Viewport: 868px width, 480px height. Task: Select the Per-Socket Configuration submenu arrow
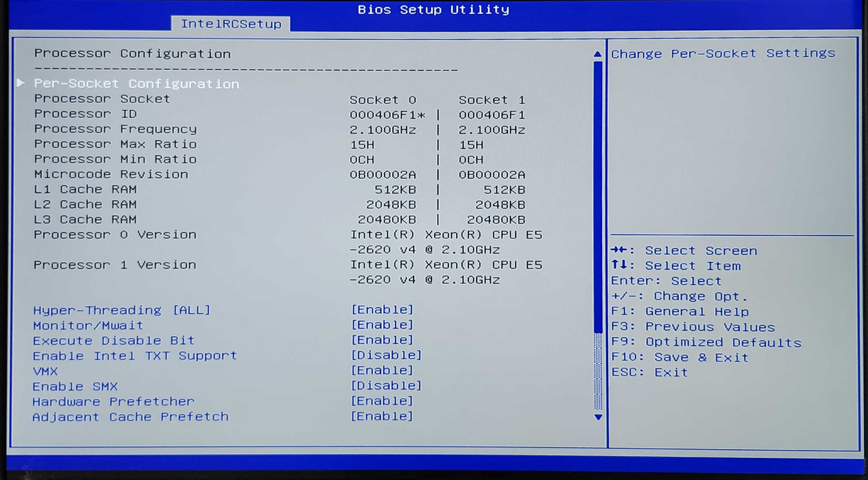[21, 83]
